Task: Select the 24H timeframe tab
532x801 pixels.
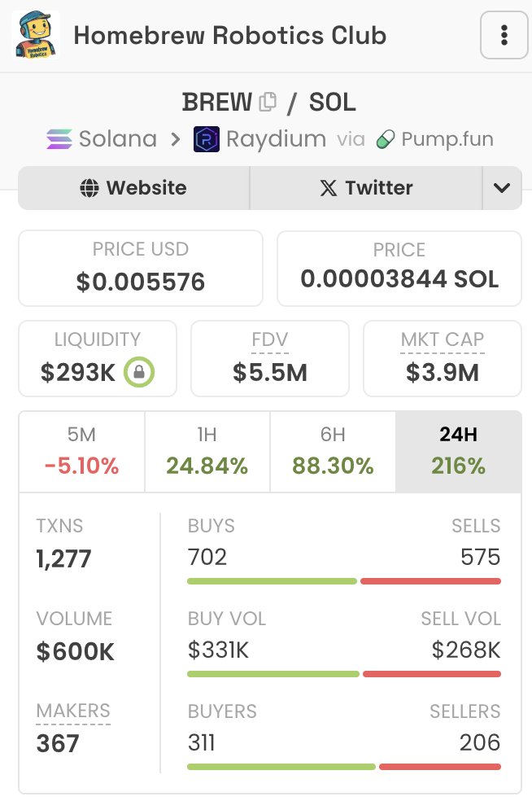Action: click(458, 451)
